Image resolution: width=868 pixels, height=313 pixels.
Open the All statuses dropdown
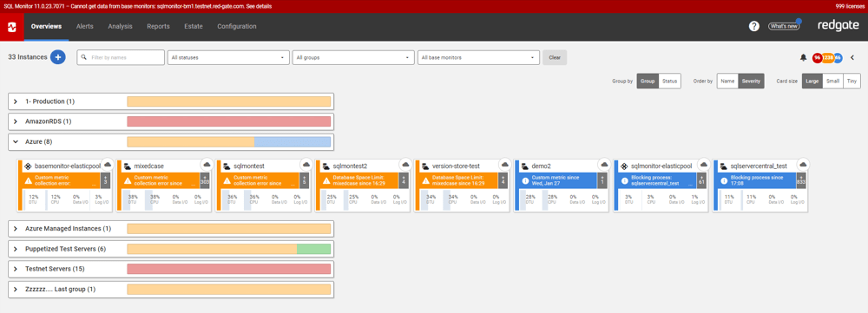[x=228, y=57]
